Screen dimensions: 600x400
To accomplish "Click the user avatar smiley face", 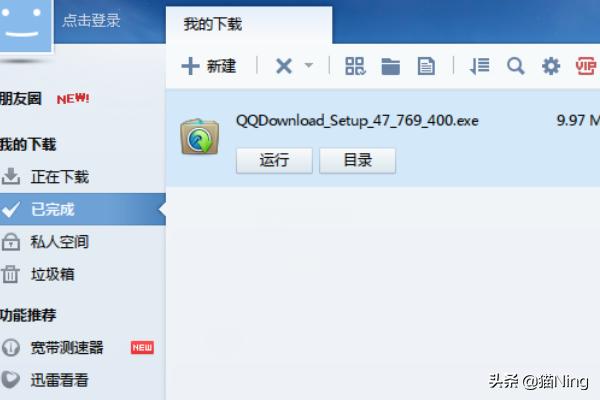I will pos(25,25).
